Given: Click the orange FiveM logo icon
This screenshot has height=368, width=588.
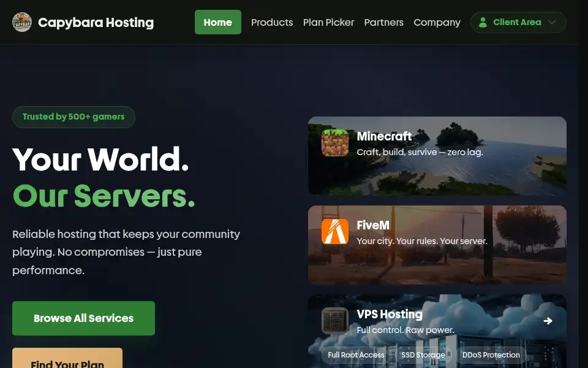Looking at the screenshot, I should [335, 232].
